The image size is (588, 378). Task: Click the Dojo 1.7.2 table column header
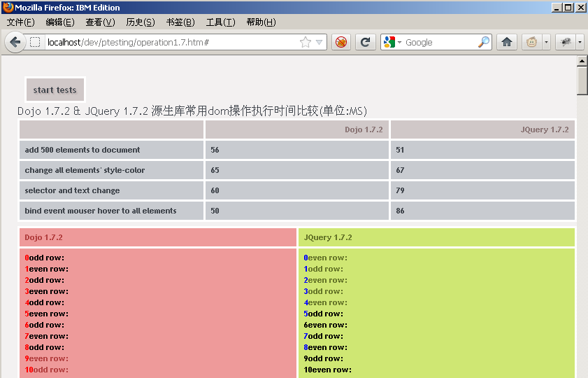pos(297,129)
